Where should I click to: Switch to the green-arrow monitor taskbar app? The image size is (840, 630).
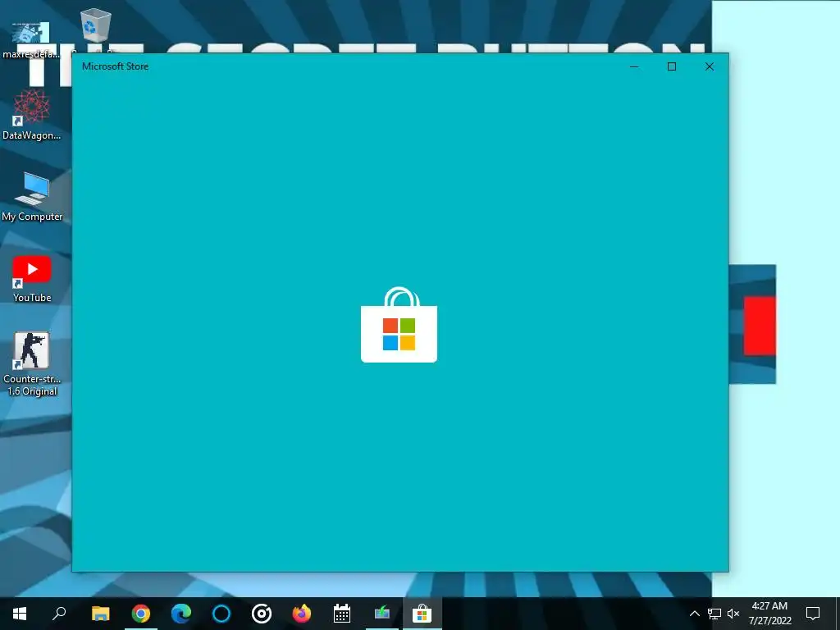(x=382, y=614)
